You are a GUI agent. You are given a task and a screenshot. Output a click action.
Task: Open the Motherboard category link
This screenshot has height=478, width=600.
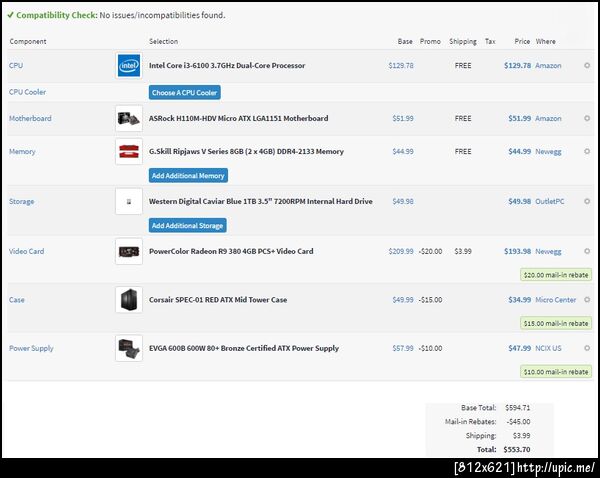click(30, 118)
